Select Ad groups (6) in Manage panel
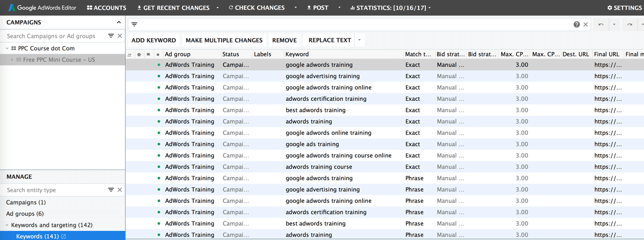The height and width of the screenshot is (240, 644). [x=25, y=214]
